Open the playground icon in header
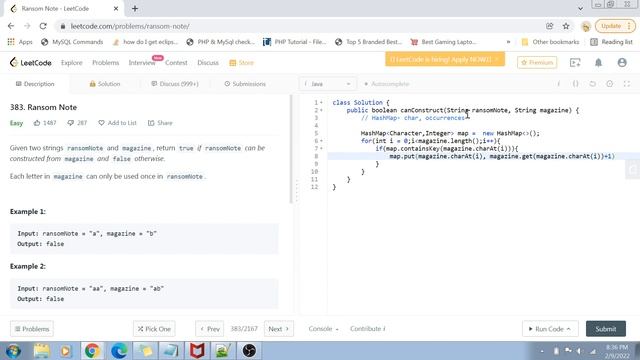The width and height of the screenshot is (640, 360). click(575, 62)
